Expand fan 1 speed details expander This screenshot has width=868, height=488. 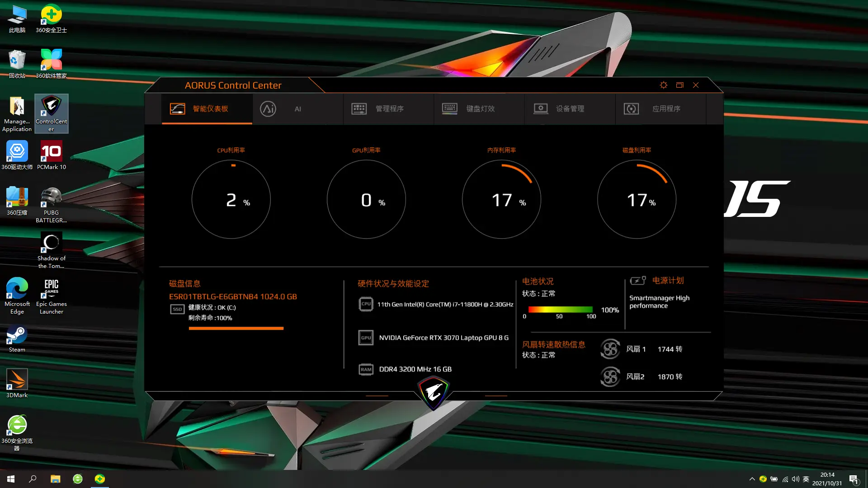[610, 348]
